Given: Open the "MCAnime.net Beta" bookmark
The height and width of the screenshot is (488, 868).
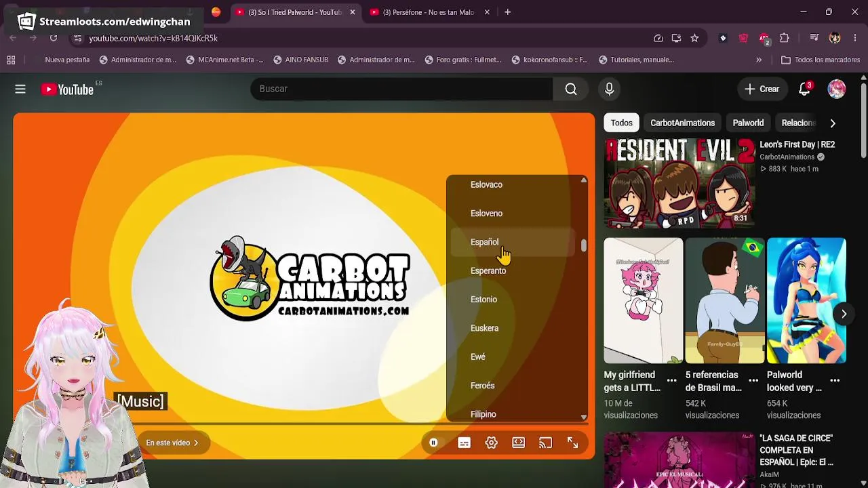Looking at the screenshot, I should tap(224, 60).
